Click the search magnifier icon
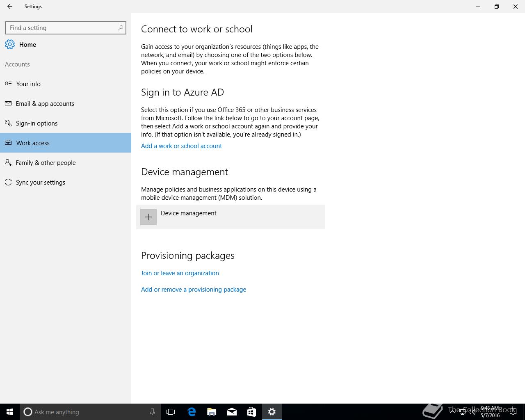This screenshot has height=420, width=525. [x=120, y=28]
